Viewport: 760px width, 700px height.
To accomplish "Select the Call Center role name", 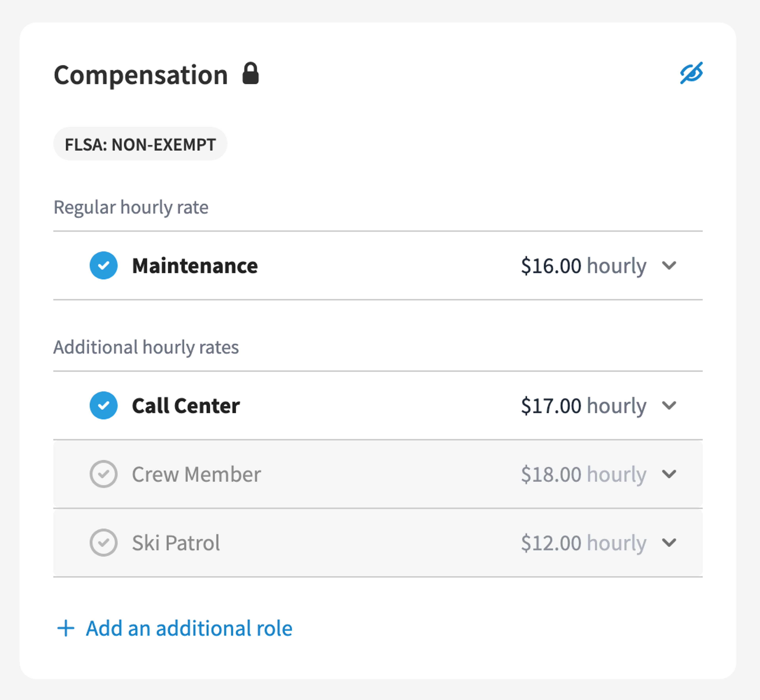I will 186,405.
